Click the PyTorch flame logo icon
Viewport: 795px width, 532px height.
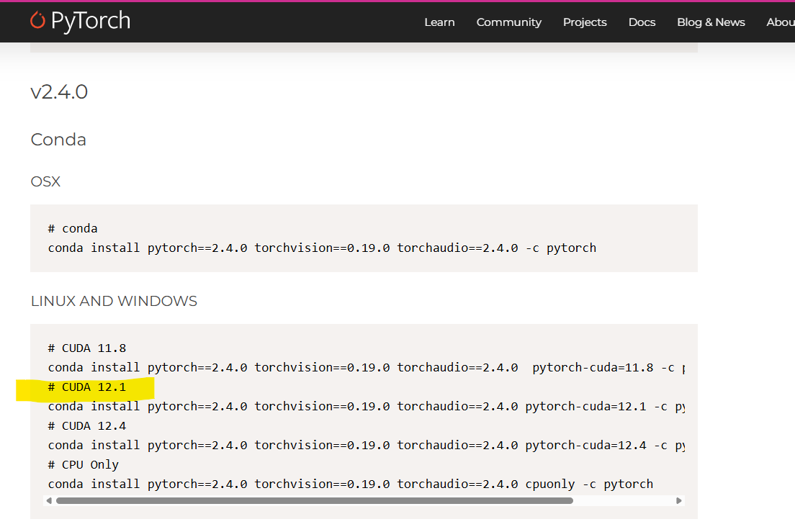(37, 20)
